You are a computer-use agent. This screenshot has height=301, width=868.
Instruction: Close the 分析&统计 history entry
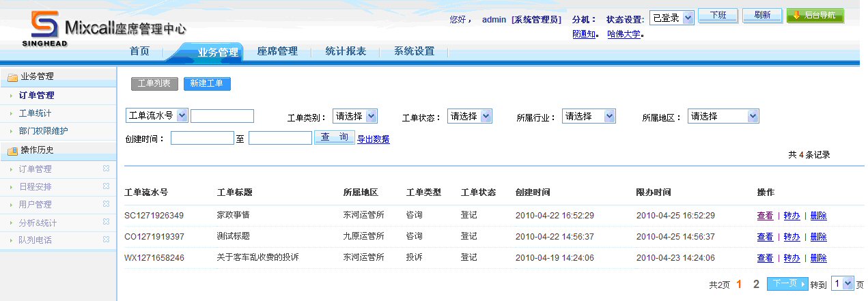(106, 223)
